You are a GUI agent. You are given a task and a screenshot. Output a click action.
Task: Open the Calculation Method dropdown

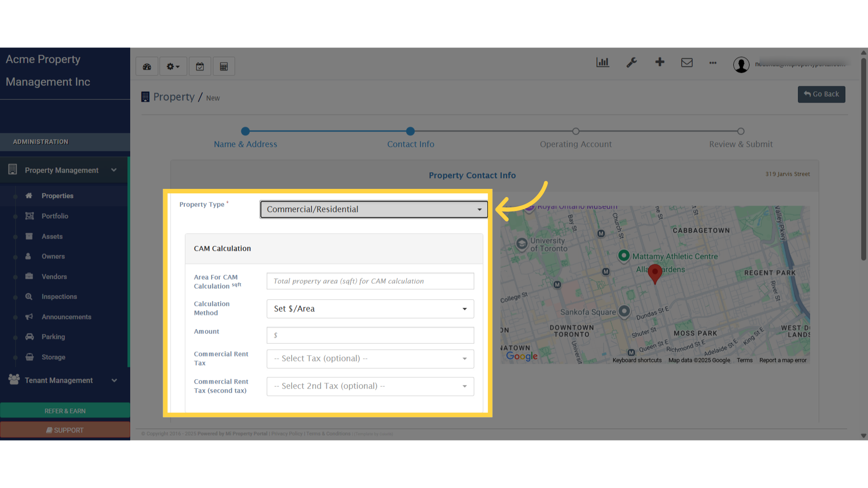tap(370, 309)
